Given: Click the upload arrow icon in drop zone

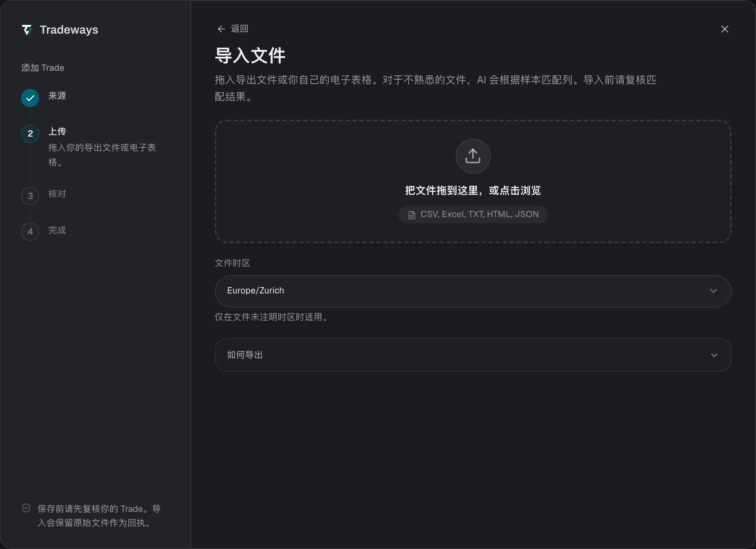Looking at the screenshot, I should pyautogui.click(x=473, y=156).
